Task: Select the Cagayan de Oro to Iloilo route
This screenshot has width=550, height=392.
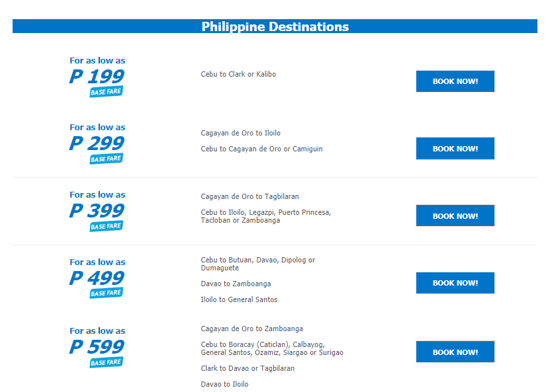Action: [x=241, y=133]
